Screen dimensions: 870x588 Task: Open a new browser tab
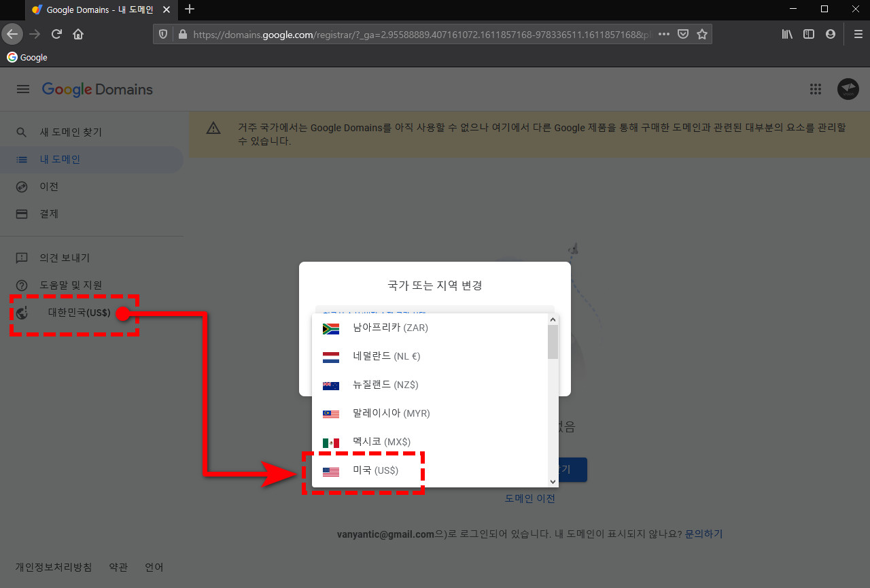click(190, 10)
